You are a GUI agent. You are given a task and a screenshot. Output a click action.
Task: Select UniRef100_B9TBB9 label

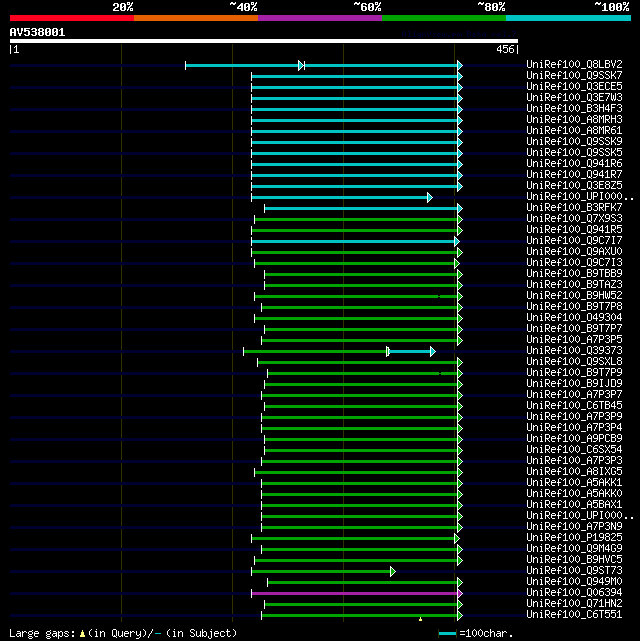(x=574, y=274)
